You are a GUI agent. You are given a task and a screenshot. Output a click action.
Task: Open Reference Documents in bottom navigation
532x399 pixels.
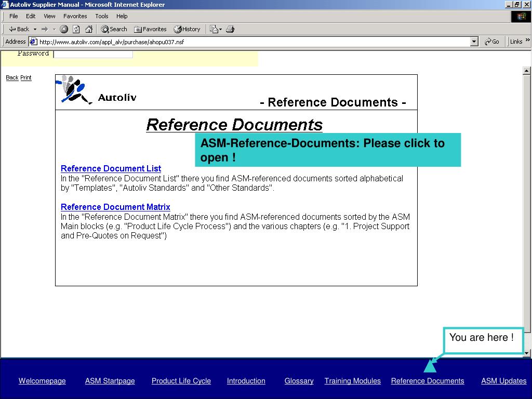[428, 381]
